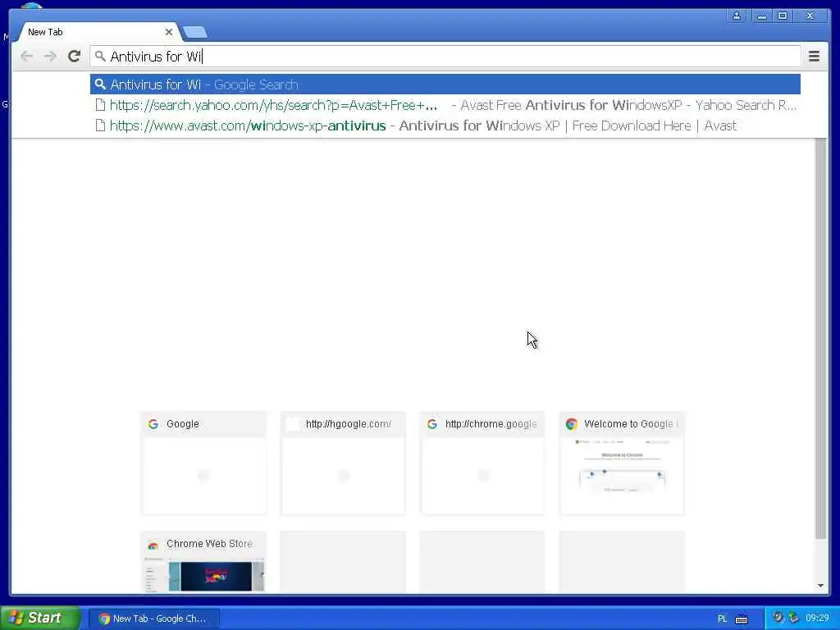Image resolution: width=840 pixels, height=630 pixels.
Task: Open the Google most-visited tile
Action: coord(203,463)
